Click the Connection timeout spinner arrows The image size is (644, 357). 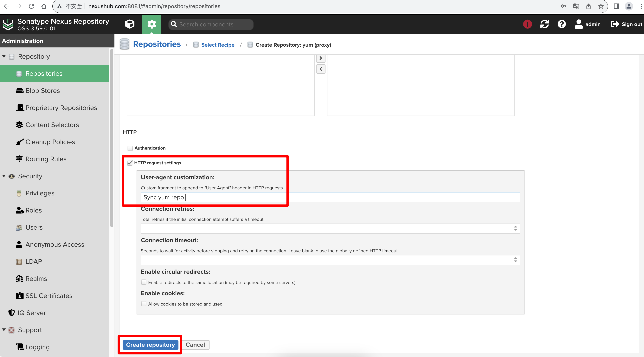(x=516, y=260)
